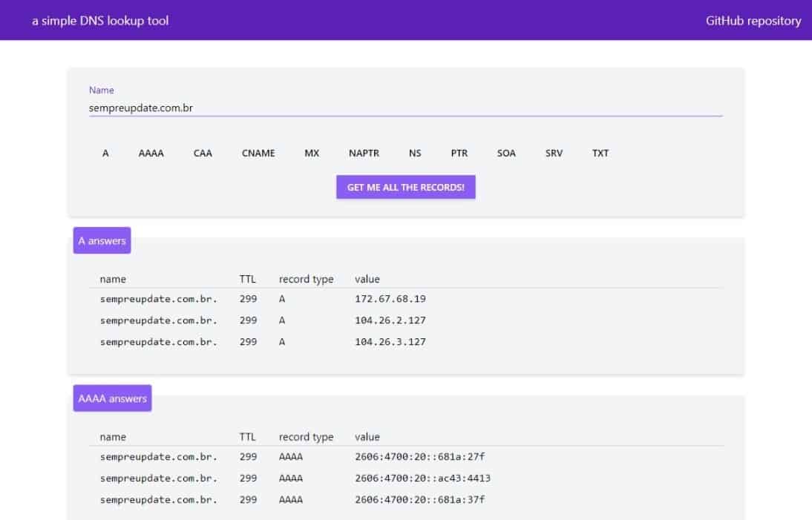Viewport: 812px width, 520px height.
Task: Pick the SRV record type
Action: coord(554,153)
